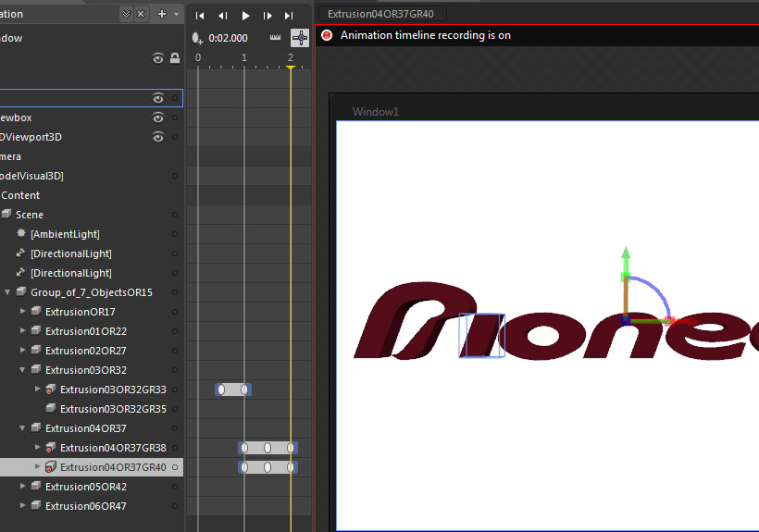Select the ModelVisual3D row

(31, 176)
